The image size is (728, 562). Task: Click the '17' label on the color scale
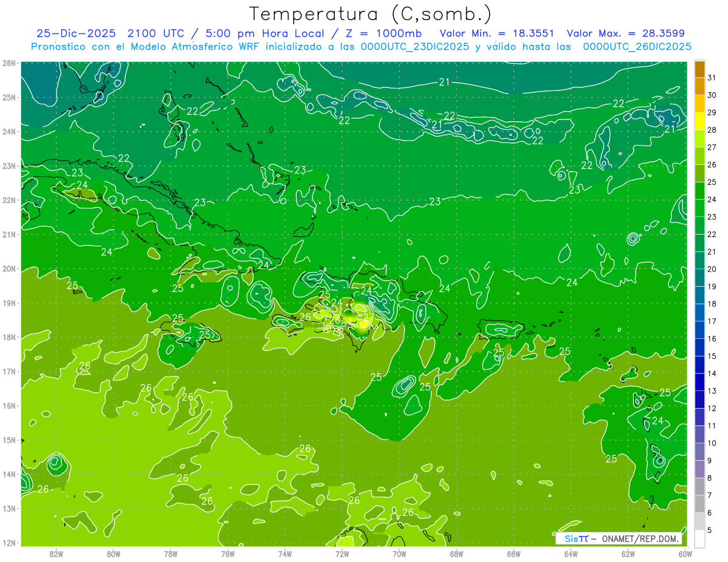712,321
